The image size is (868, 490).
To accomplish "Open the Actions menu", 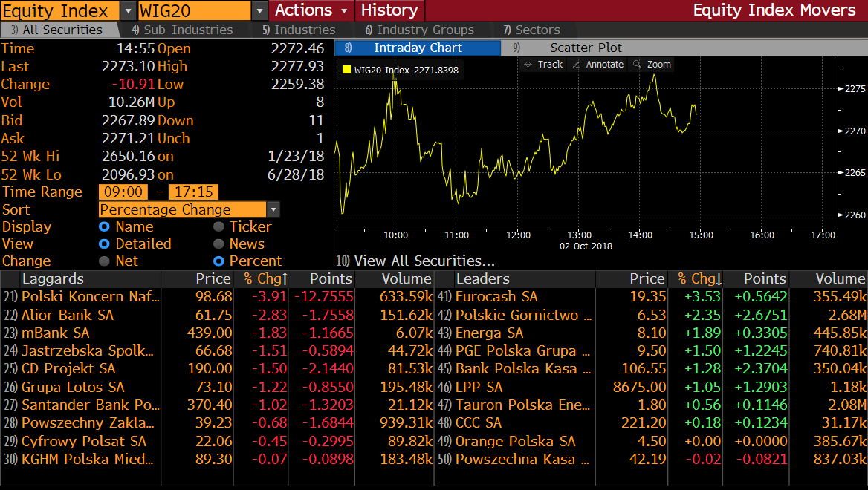I will (311, 10).
